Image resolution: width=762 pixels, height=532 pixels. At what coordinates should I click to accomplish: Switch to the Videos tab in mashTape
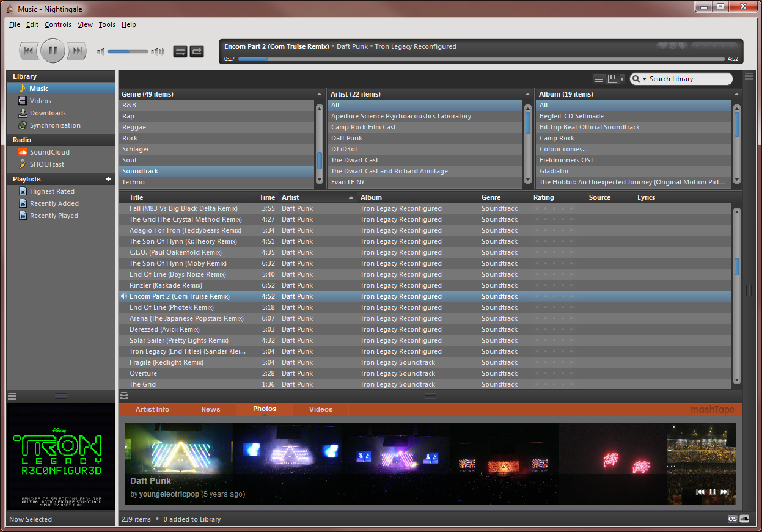pos(321,409)
